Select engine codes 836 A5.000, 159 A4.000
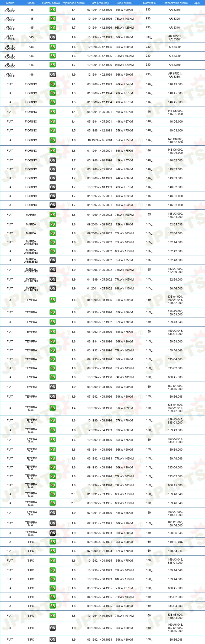205x644 pixels. [x=175, y=616]
